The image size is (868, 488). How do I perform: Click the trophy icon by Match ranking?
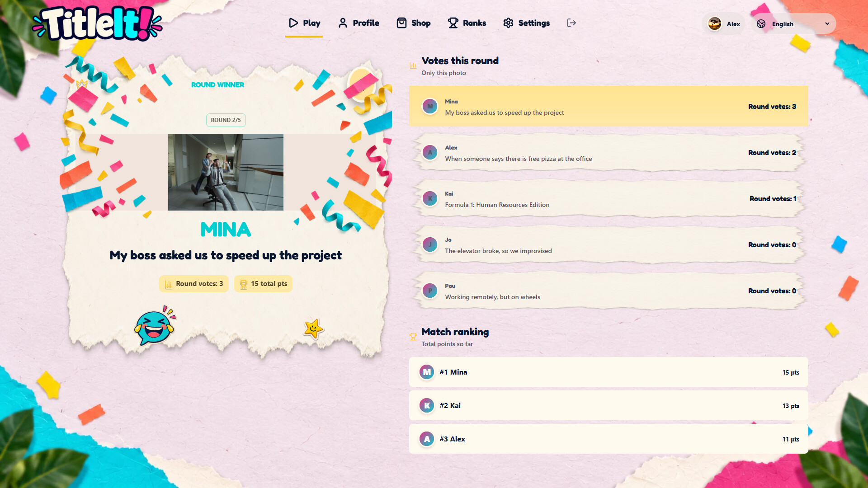[413, 337]
